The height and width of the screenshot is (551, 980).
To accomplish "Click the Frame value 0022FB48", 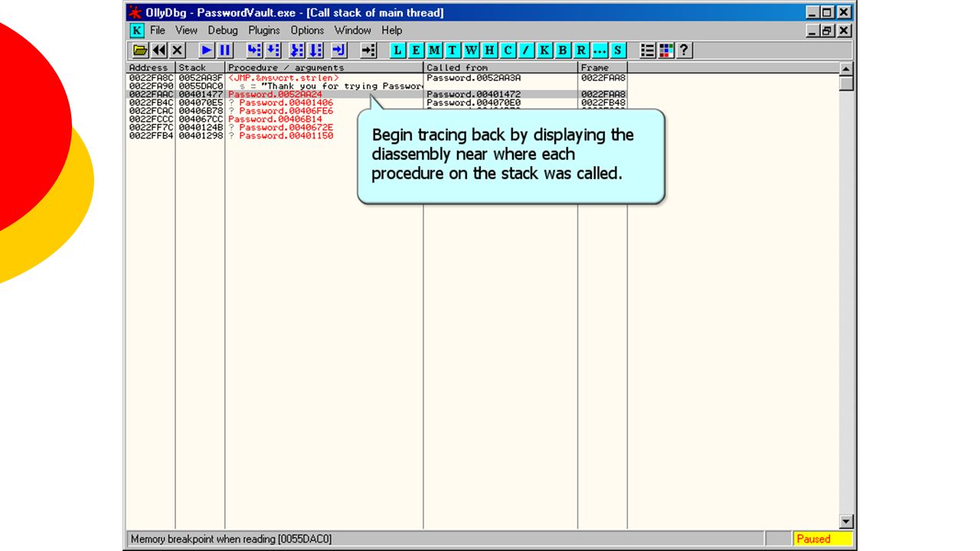I will 603,103.
